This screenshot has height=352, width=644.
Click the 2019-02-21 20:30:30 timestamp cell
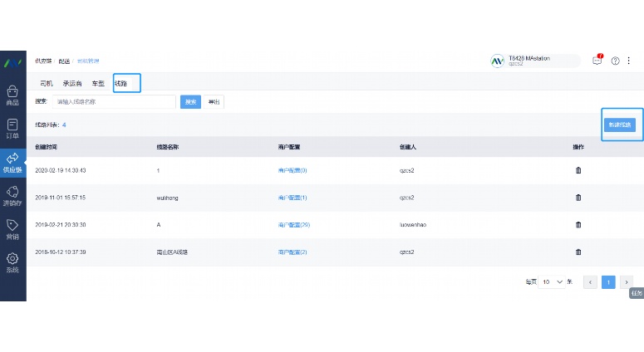pos(61,224)
